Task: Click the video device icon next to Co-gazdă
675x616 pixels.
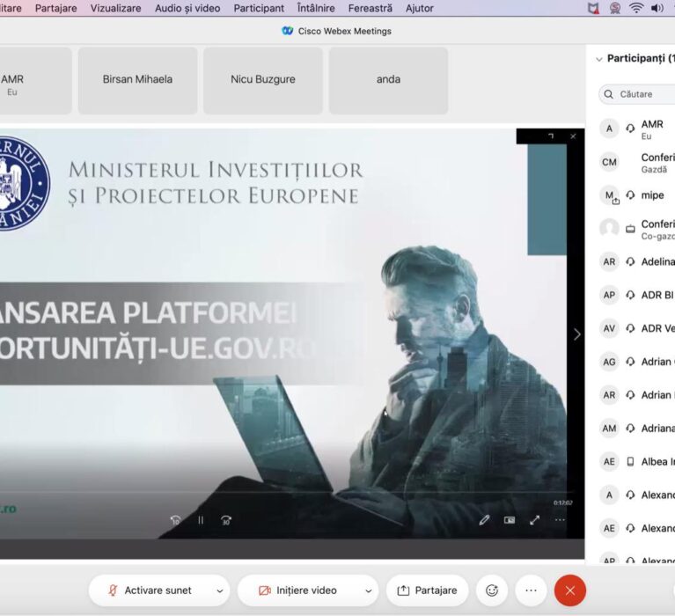Action: point(630,229)
